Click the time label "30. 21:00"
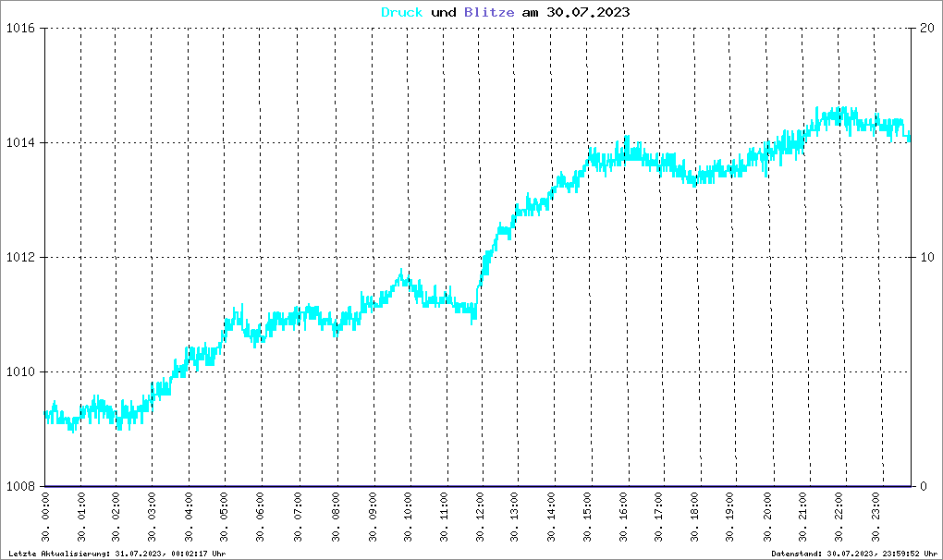The image size is (943, 560). 802,517
